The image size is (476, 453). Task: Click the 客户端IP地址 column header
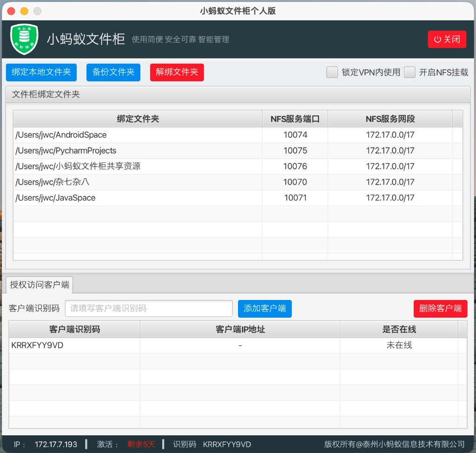point(240,329)
